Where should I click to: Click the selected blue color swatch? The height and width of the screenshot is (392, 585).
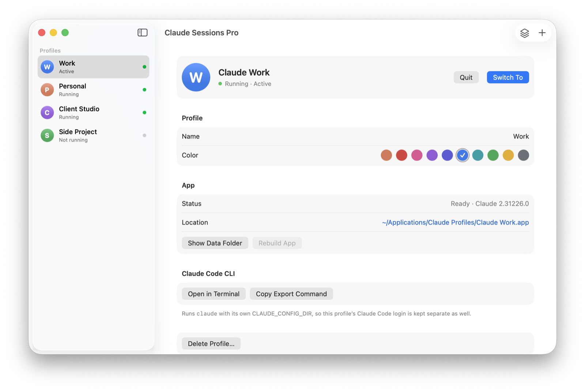(x=463, y=155)
